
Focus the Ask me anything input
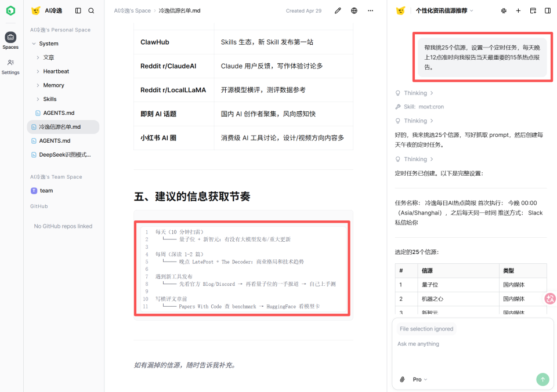tap(472, 344)
